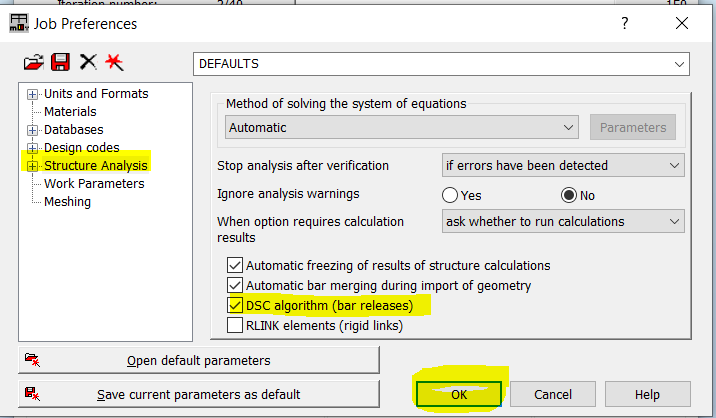Select Work Parameters in the tree

[x=94, y=184]
